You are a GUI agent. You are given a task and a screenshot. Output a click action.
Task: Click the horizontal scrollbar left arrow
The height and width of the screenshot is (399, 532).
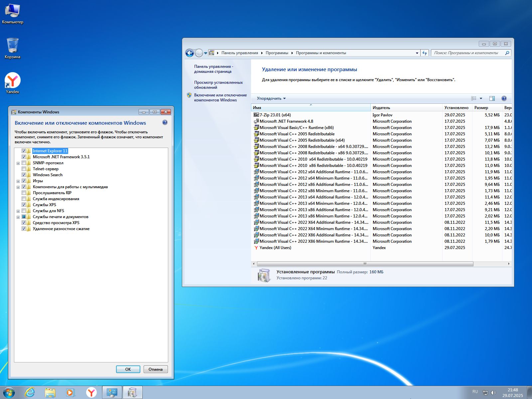254,264
